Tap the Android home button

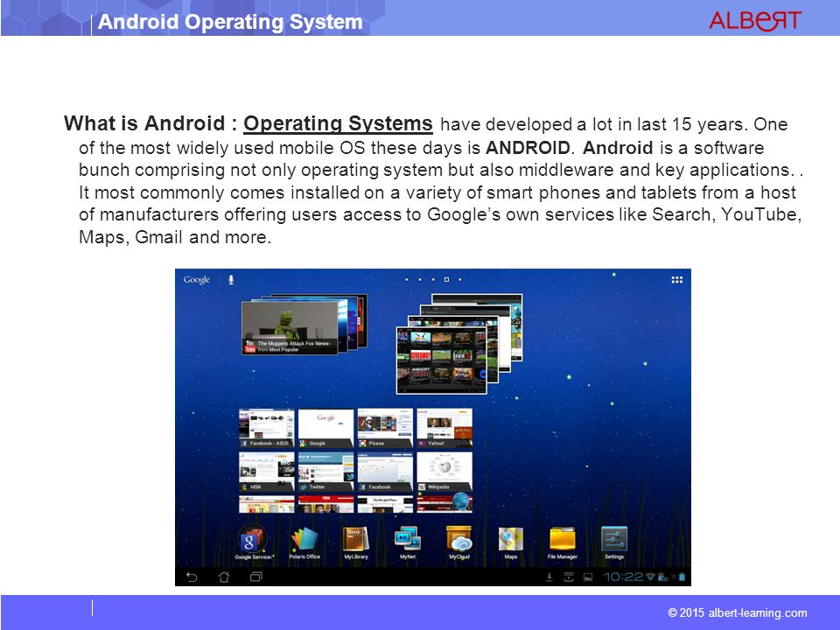224,577
